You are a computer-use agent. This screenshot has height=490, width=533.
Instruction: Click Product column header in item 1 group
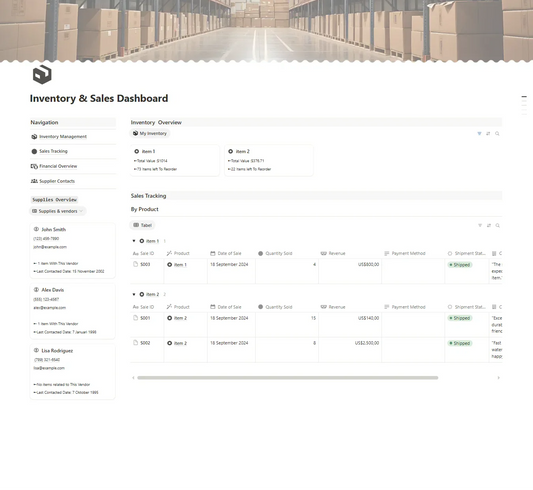pyautogui.click(x=186, y=253)
